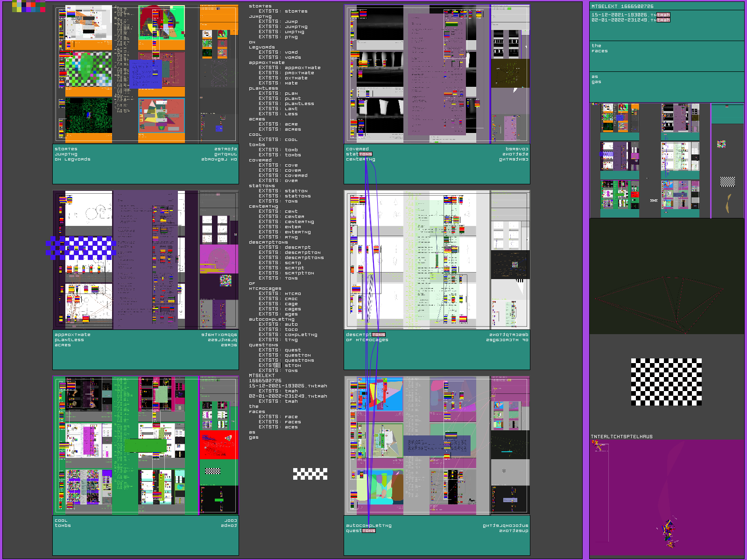Viewport: 747px width, 560px height.
Task: Click 'microcages' entry in the word list
Action: [265, 288]
